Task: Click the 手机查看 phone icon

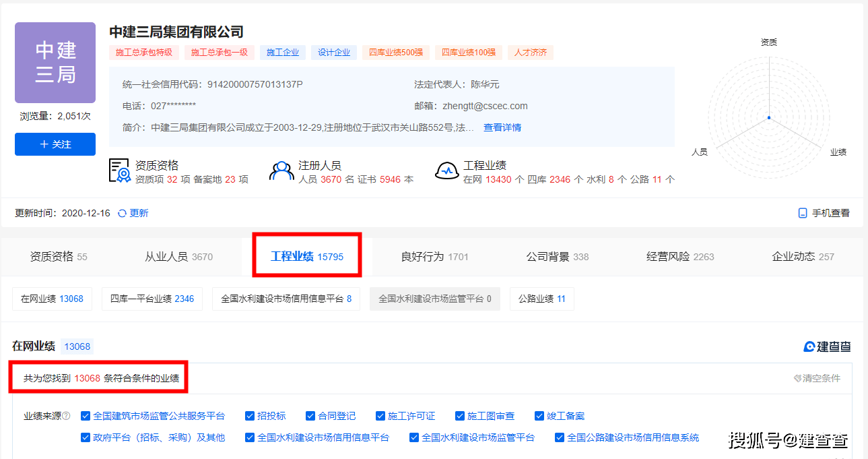Action: pos(803,213)
